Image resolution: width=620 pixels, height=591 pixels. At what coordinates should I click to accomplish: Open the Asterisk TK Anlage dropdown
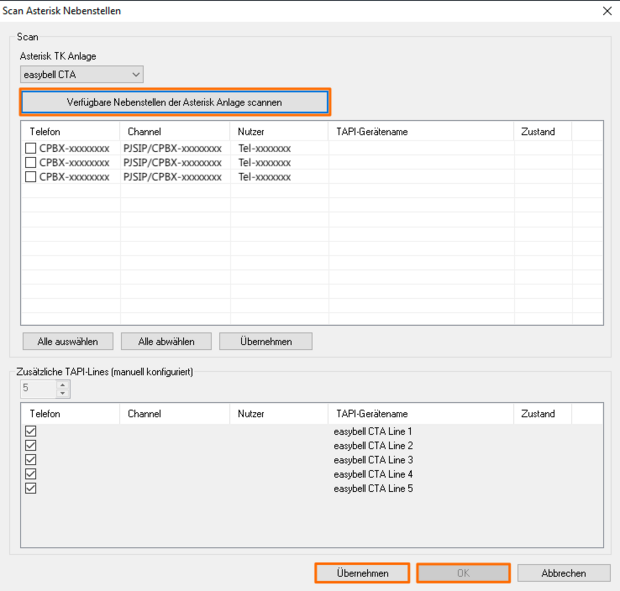click(x=82, y=74)
